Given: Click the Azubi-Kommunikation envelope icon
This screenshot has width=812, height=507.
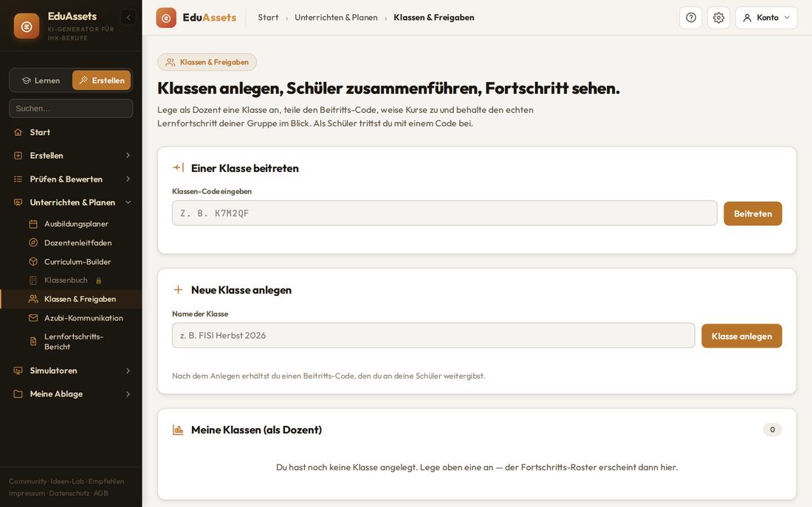Looking at the screenshot, I should pos(33,318).
